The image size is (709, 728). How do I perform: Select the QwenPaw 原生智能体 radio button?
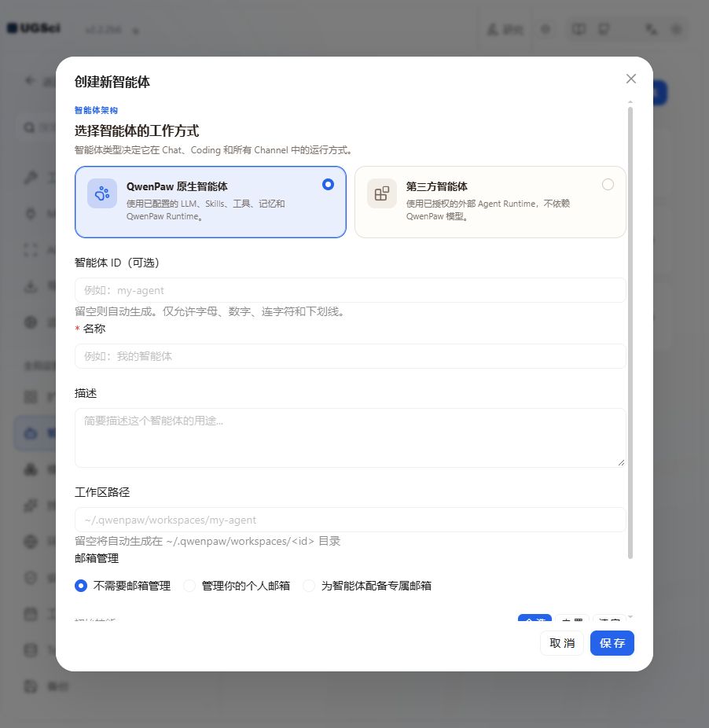pyautogui.click(x=328, y=184)
